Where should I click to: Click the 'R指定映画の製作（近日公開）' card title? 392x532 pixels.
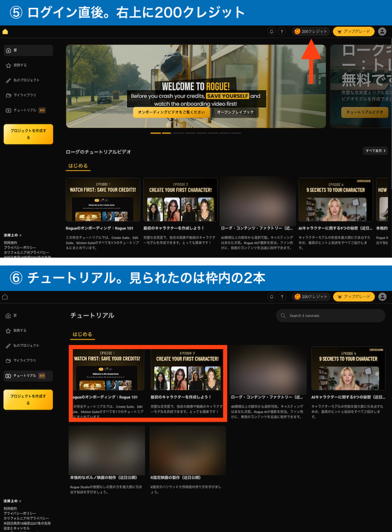coord(175,478)
